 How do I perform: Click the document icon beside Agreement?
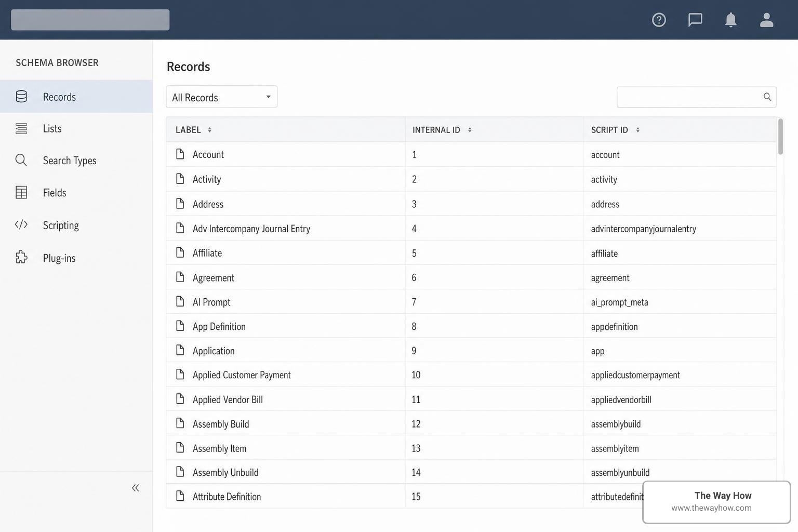point(180,277)
